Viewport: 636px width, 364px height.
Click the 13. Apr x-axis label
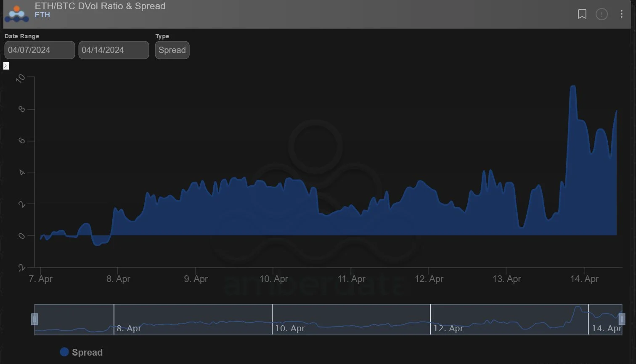coord(507,279)
